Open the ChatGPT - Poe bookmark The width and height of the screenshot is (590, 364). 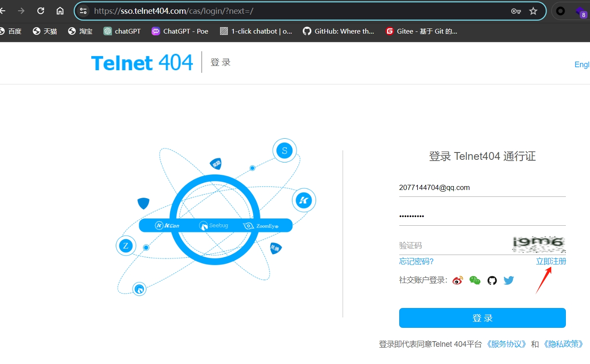point(180,31)
